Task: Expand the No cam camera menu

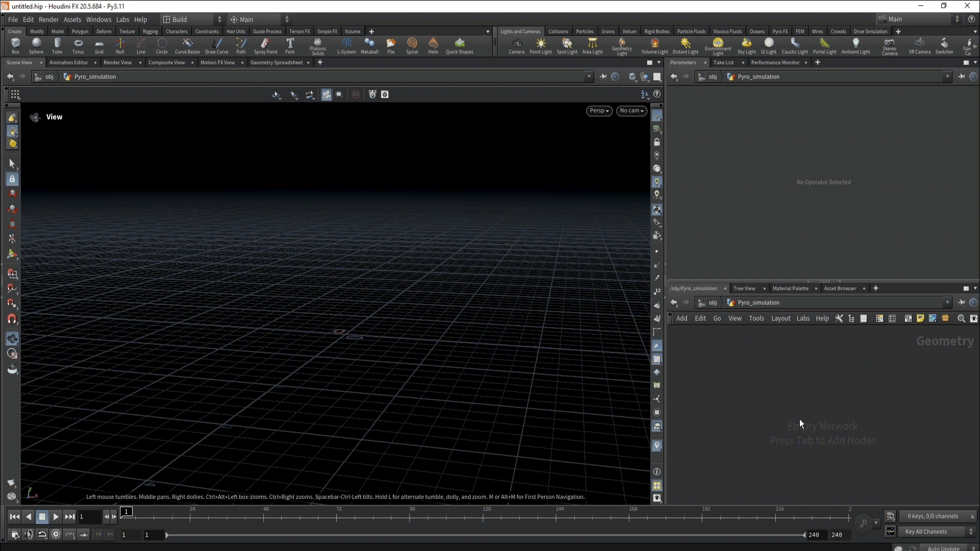Action: (x=631, y=111)
